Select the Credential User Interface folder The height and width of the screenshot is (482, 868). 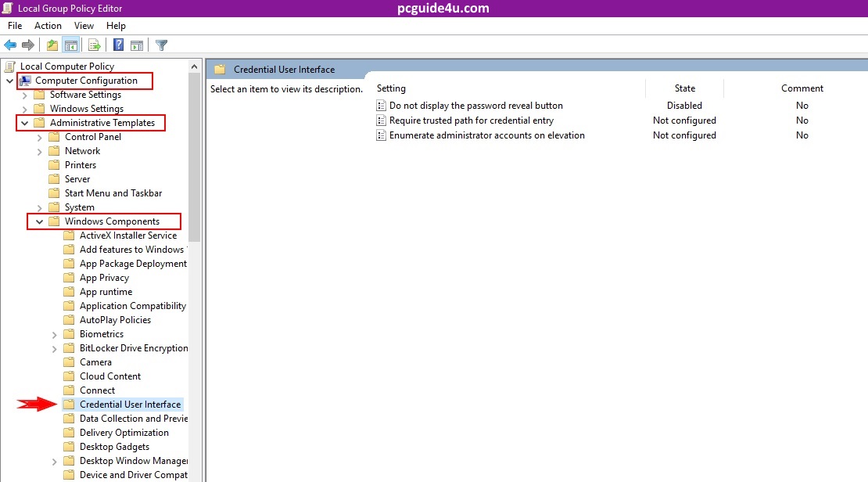click(x=130, y=405)
